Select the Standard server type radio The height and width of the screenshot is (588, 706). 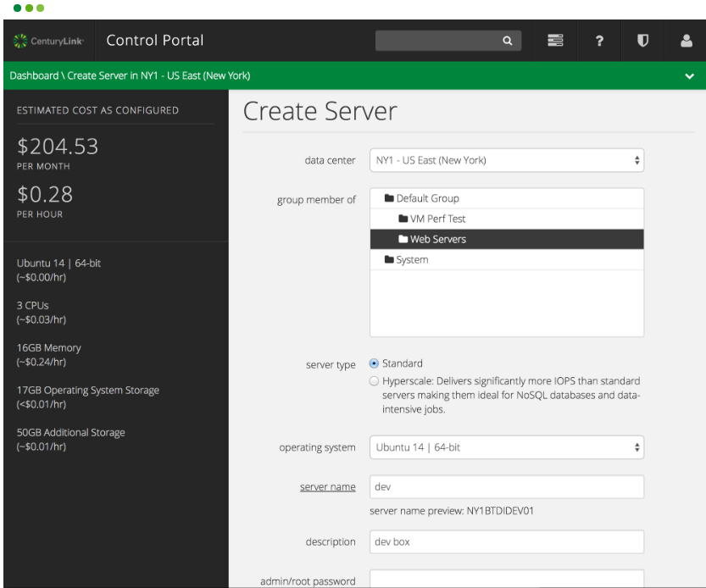pyautogui.click(x=374, y=363)
